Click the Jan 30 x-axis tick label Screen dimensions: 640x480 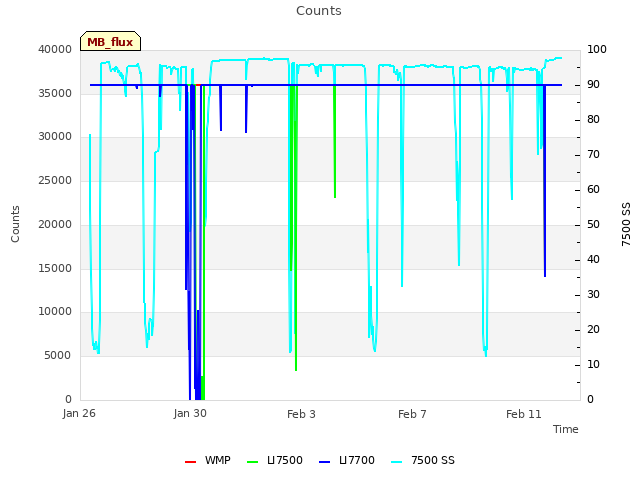(x=190, y=414)
